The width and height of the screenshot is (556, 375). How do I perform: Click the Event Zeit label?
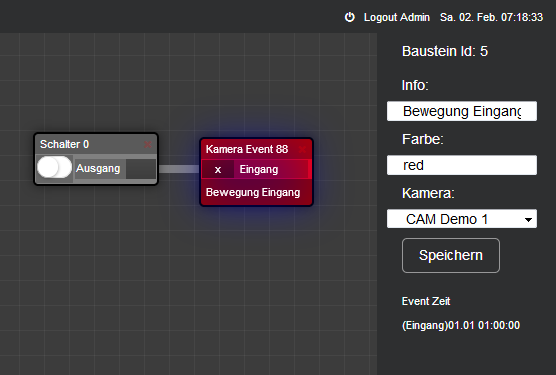pos(426,301)
